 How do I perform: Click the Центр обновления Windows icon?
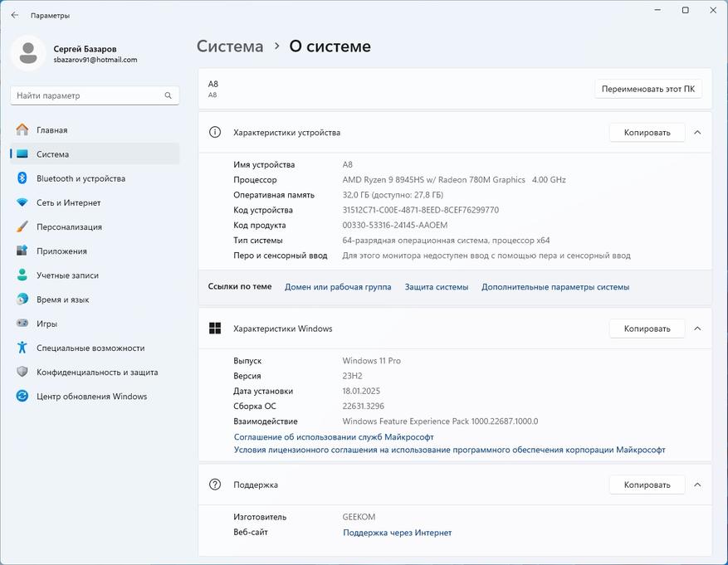(22, 397)
